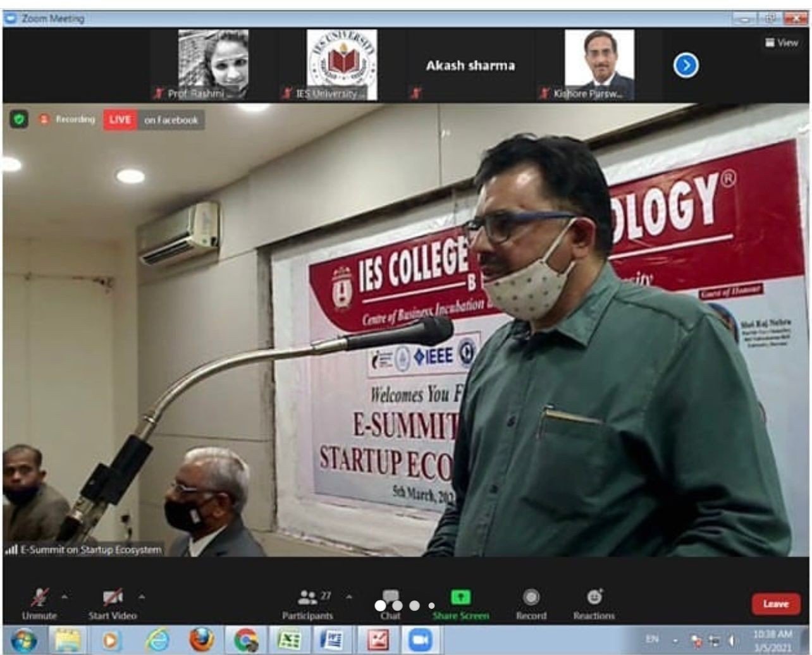Image resolution: width=812 pixels, height=655 pixels.
Task: Click the main speaker video
Action: (x=406, y=329)
